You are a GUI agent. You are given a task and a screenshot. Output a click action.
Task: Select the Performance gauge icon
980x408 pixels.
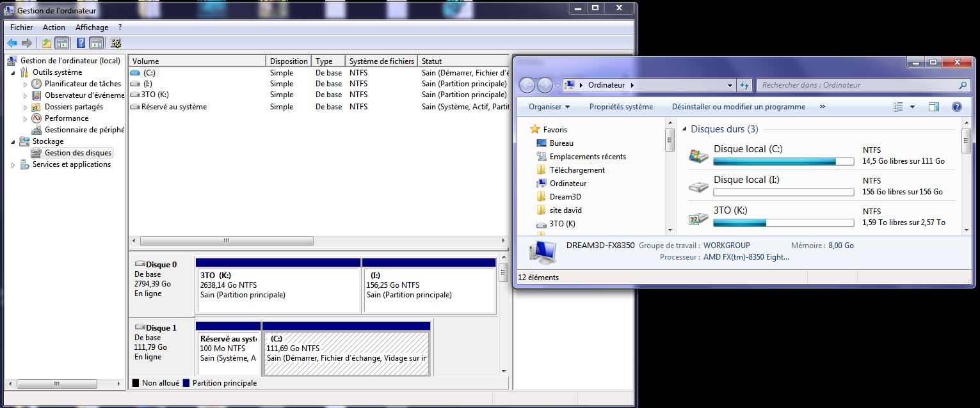(36, 118)
